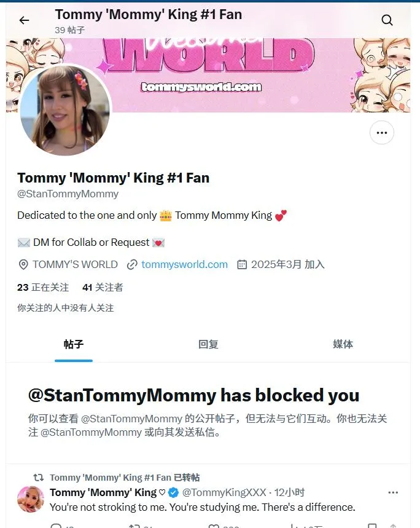Open the tommysworld.com website link
Screen dimensions: 420x528
[184, 264]
